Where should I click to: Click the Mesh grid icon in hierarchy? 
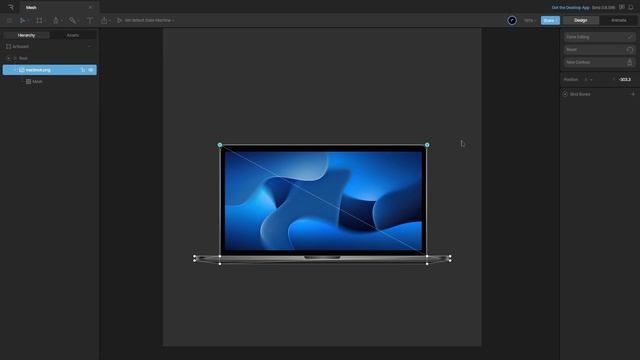pos(28,82)
